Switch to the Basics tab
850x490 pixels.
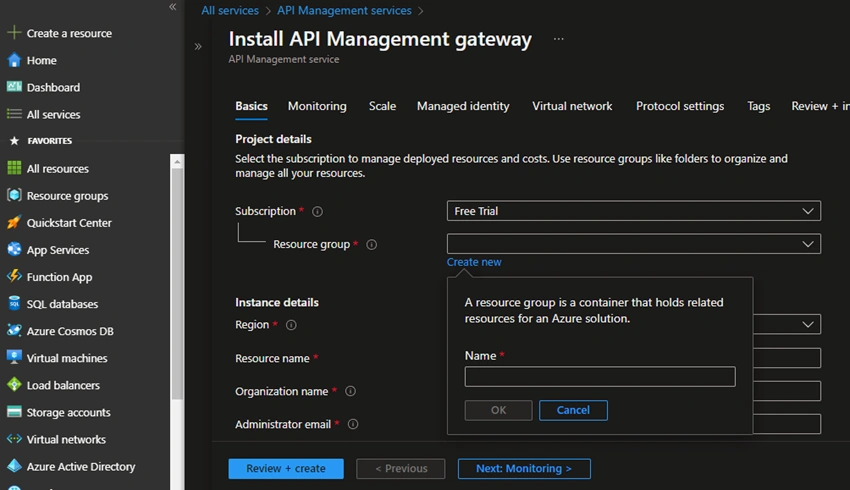pos(251,106)
